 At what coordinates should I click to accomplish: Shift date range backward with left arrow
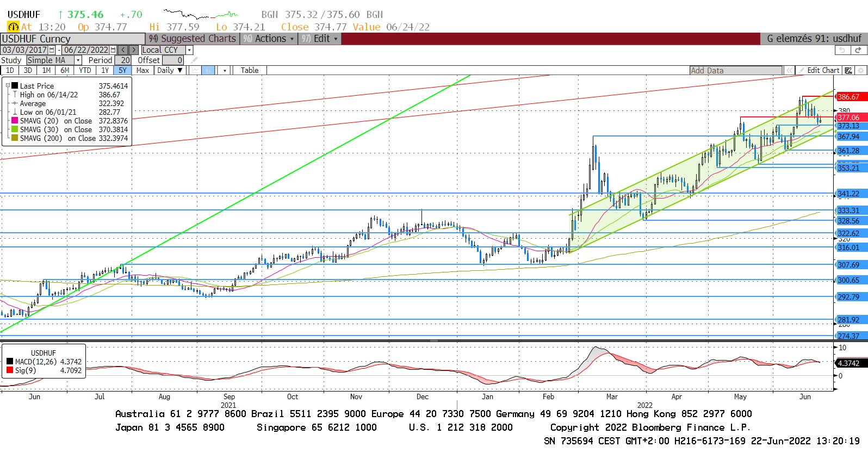122,50
